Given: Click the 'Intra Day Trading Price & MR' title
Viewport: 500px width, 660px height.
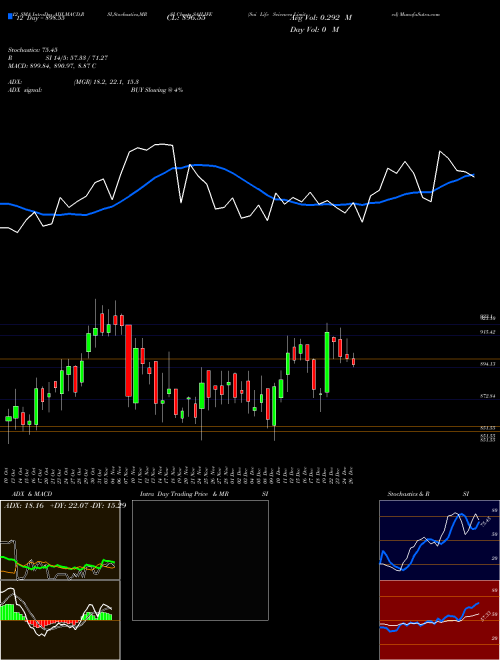Looking at the screenshot, I should pos(184,494).
